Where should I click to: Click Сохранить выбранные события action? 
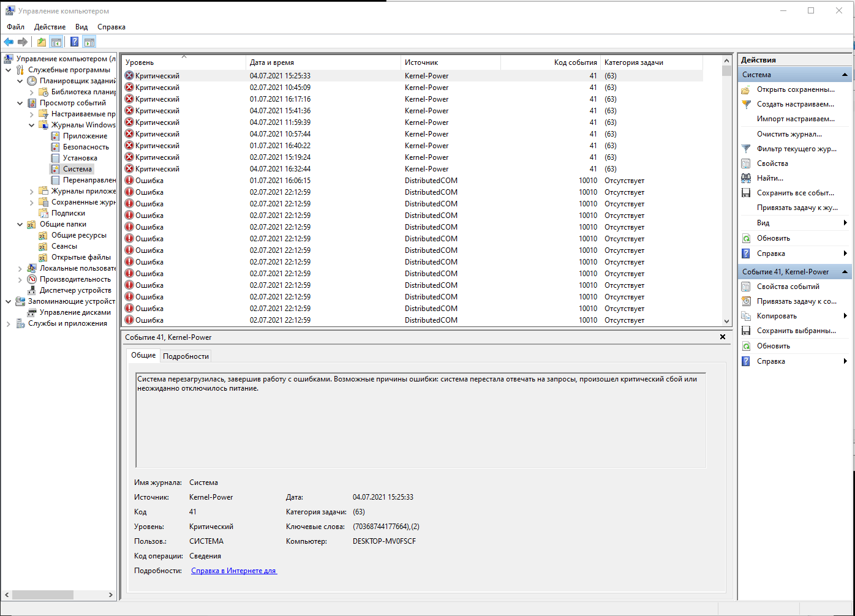click(x=796, y=331)
